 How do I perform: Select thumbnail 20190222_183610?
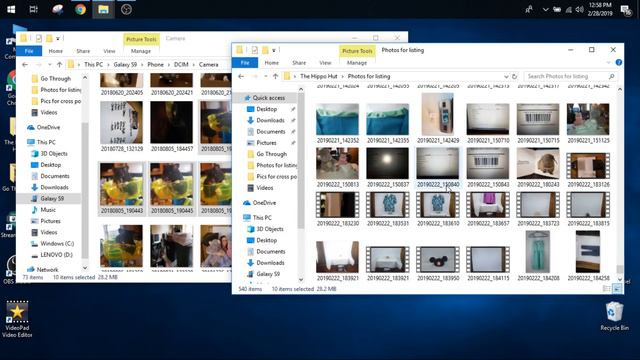coord(438,209)
